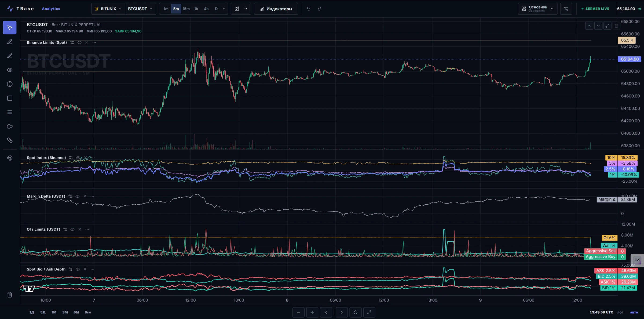Viewport: 644px width, 319px height.
Task: Open the BITUNIX exchange dropdown
Action: (x=108, y=9)
